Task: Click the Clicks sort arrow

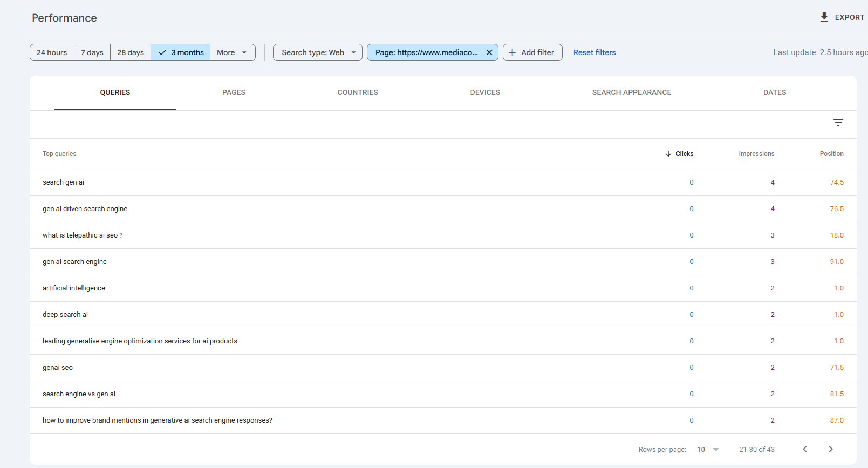Action: tap(668, 154)
